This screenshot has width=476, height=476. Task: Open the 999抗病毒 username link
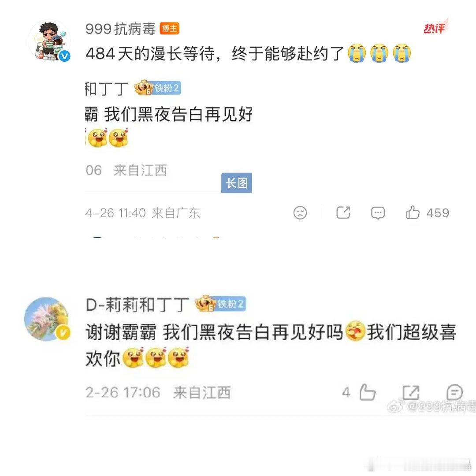(x=120, y=29)
